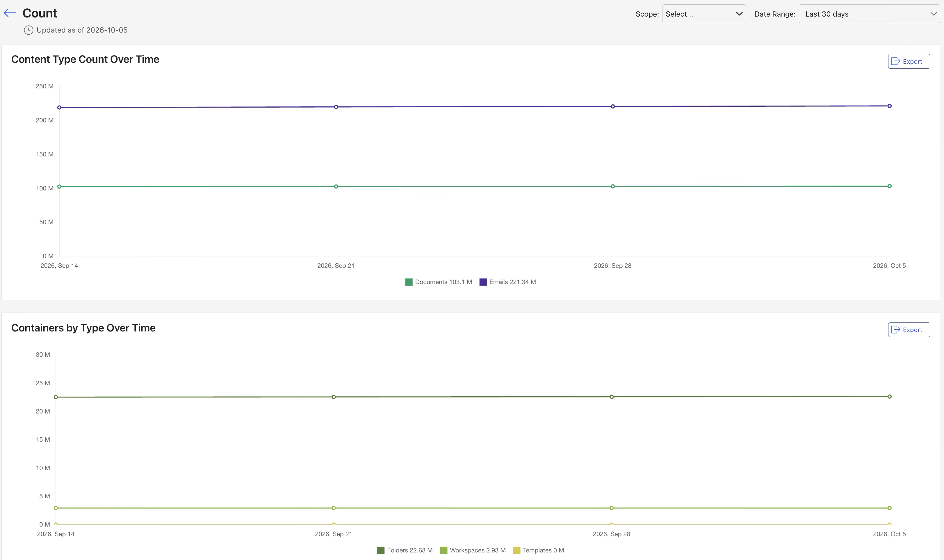
Task: Click the Workspaces data point at Sep 28
Action: (612, 508)
